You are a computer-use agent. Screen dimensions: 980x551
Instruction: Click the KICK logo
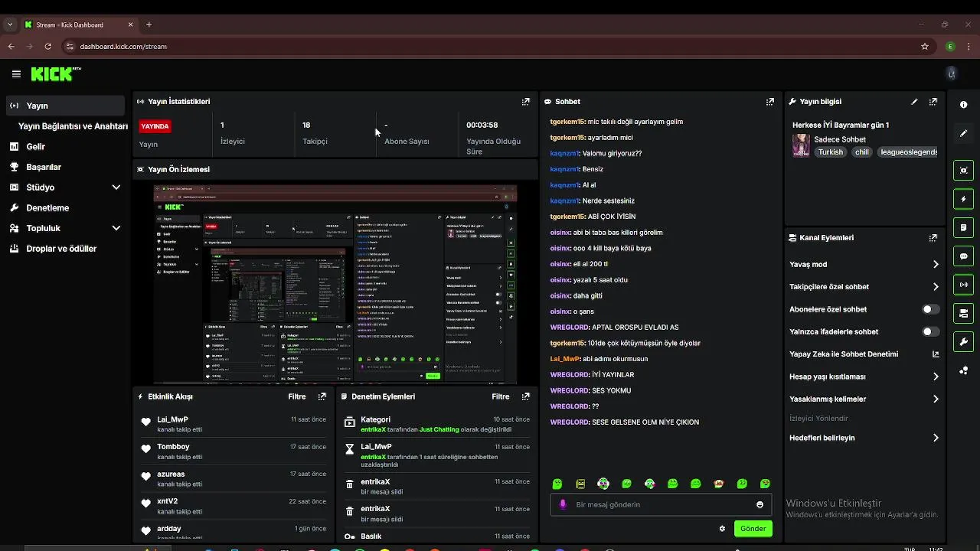tap(55, 74)
